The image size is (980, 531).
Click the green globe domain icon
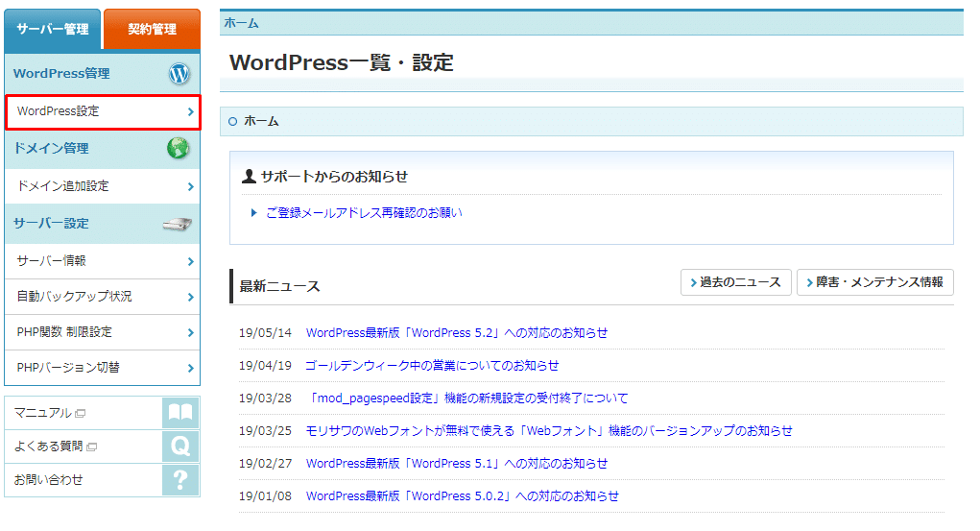pos(179,148)
